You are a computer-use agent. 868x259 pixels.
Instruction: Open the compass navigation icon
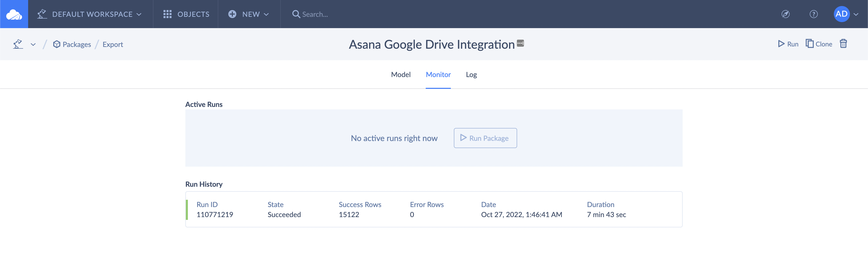click(785, 14)
